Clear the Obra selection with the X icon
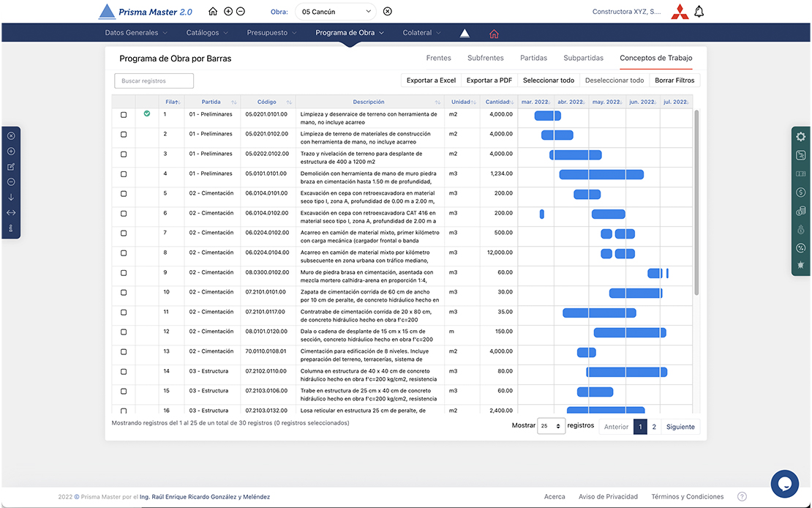Screen dimensions: 812x508 (x=388, y=12)
